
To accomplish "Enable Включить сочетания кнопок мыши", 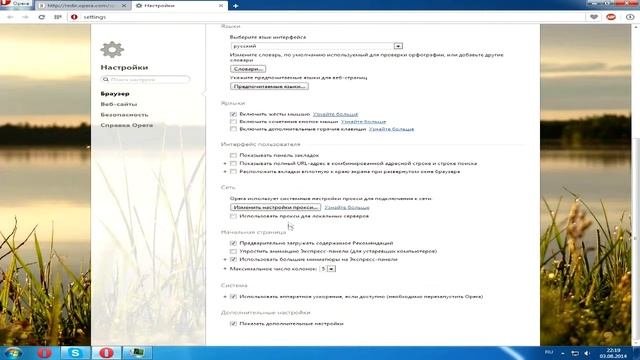I will [233, 122].
